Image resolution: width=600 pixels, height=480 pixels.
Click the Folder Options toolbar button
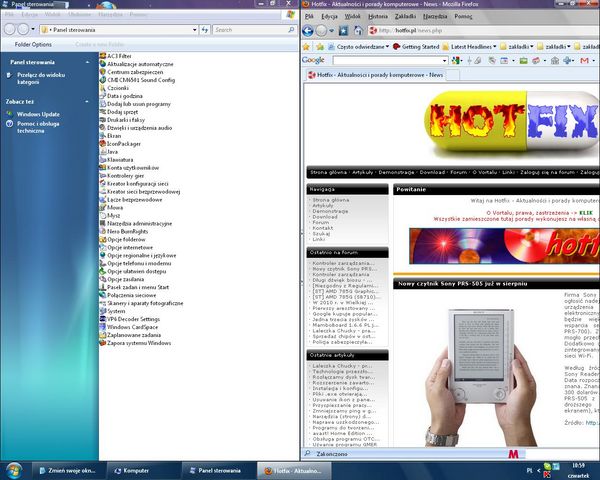pyautogui.click(x=33, y=44)
